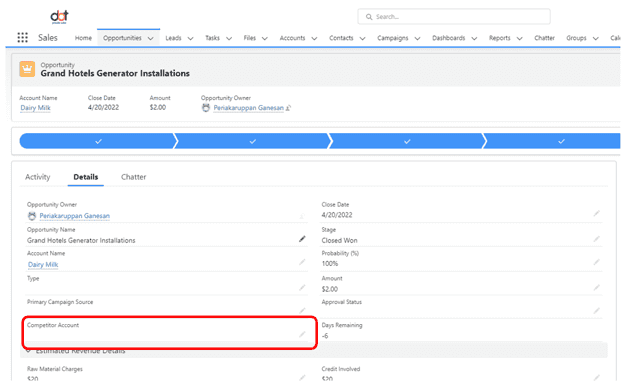624x388 pixels.
Task: Select the Details tab
Action: (x=86, y=177)
